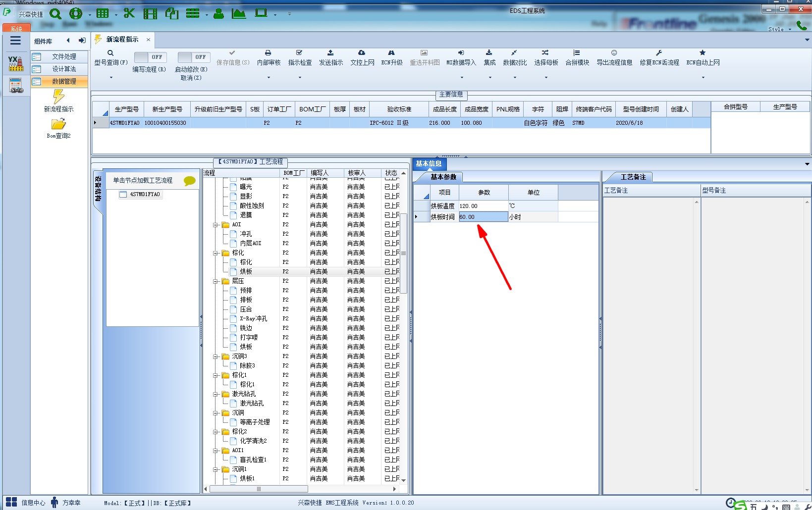
Task: Toggle the 启动修改(E) OFF switch
Action: pyautogui.click(x=194, y=57)
